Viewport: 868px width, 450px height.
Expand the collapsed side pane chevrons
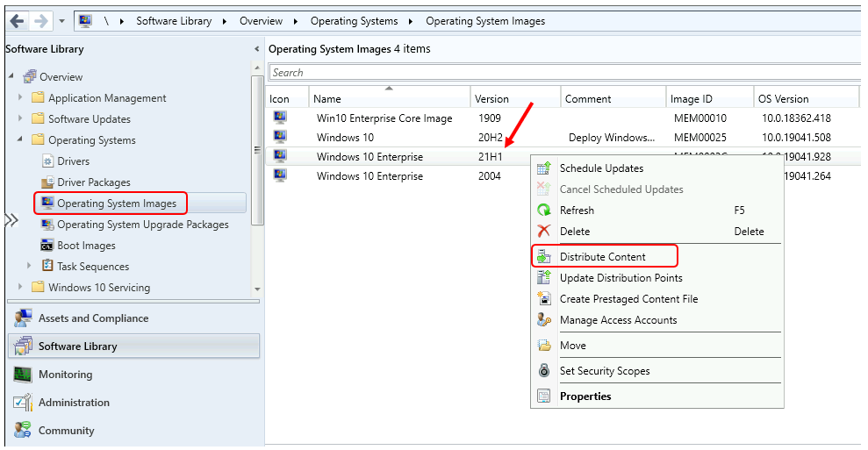(11, 220)
